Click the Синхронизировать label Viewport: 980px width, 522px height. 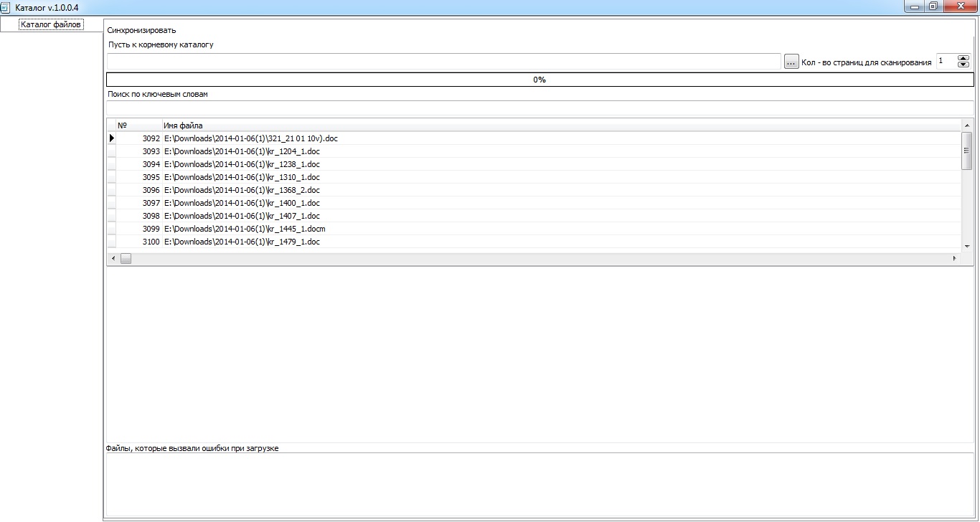coord(141,30)
